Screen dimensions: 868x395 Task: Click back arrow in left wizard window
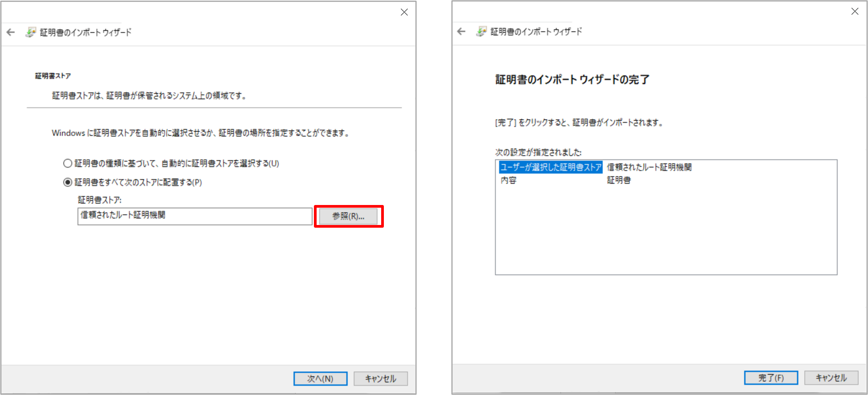[x=11, y=32]
